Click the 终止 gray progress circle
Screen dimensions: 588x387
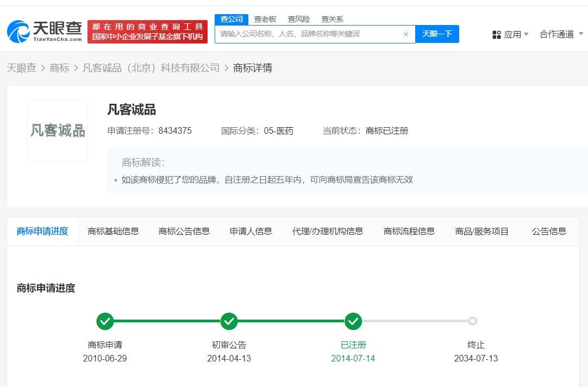[x=473, y=321]
